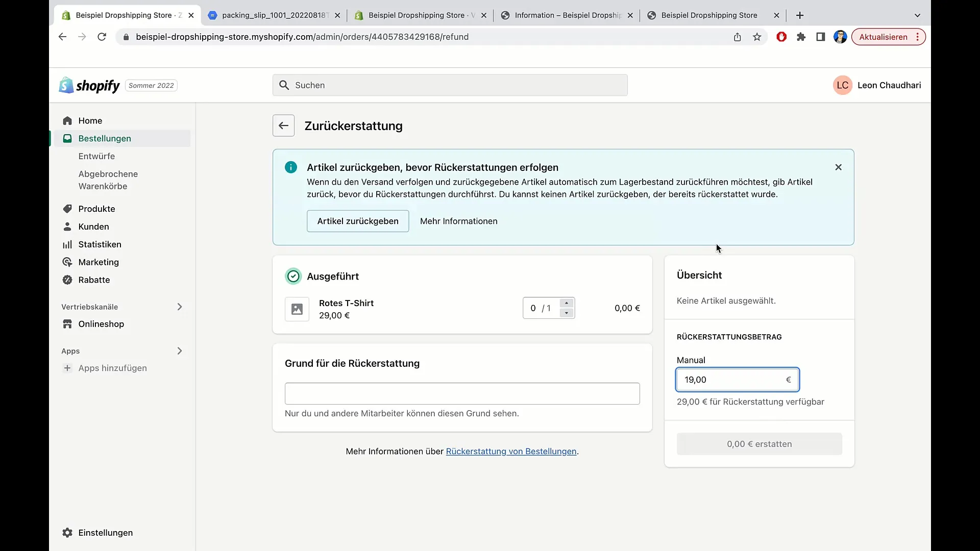Open the extensions puzzle icon
This screenshot has height=551, width=980.
(801, 37)
